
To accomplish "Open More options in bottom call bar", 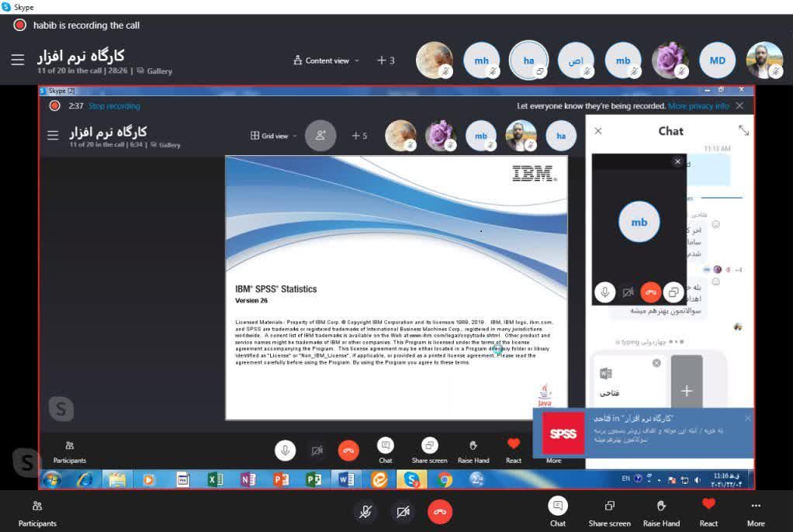I will pyautogui.click(x=756, y=512).
